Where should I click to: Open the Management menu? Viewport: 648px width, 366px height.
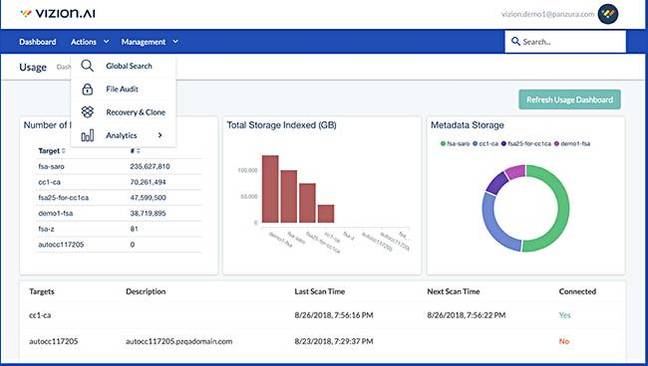(x=143, y=42)
